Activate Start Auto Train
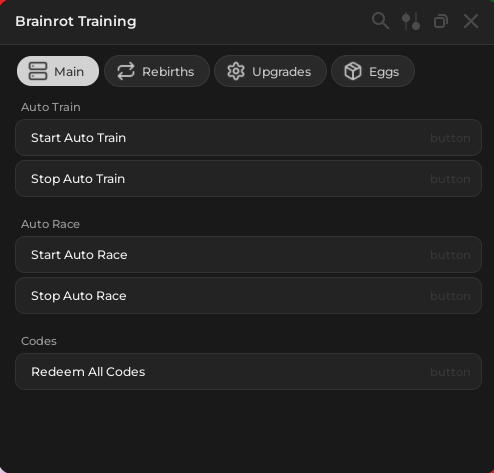The width and height of the screenshot is (494, 473). coord(248,138)
